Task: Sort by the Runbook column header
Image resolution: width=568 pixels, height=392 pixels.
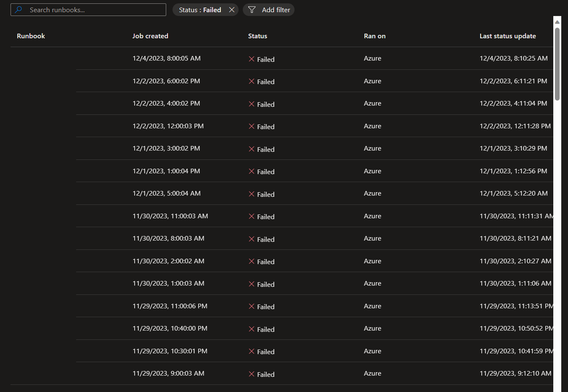Action: 31,36
